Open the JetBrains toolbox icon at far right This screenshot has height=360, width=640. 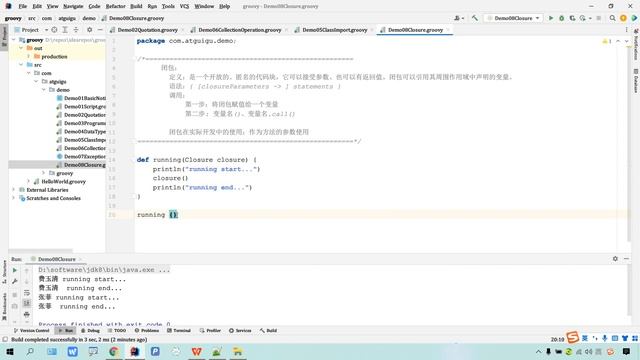tap(634, 18)
